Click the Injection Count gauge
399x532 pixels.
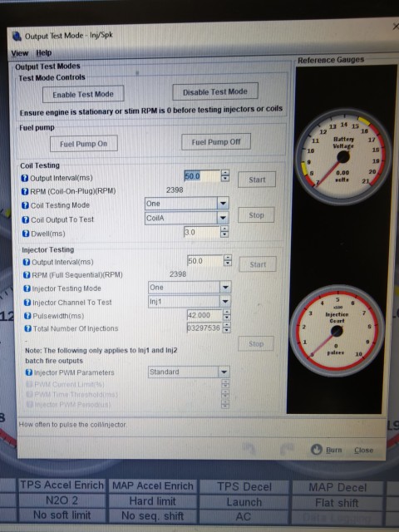pyautogui.click(x=337, y=331)
